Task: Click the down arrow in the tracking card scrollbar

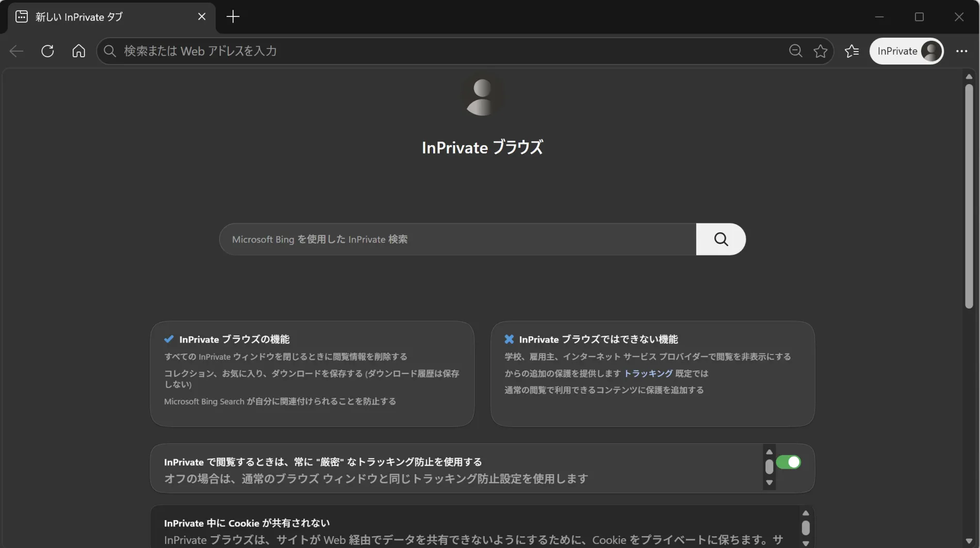Action: point(769,482)
